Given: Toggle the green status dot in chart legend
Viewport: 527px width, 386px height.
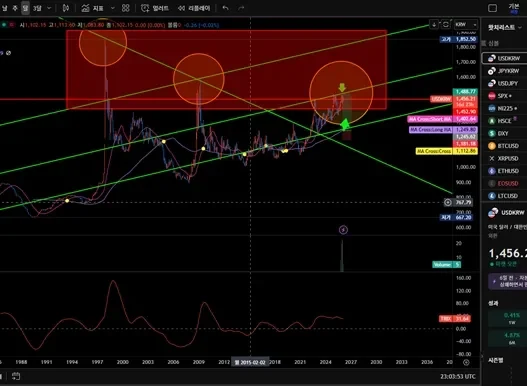Looking at the screenshot, I should coord(4,25).
